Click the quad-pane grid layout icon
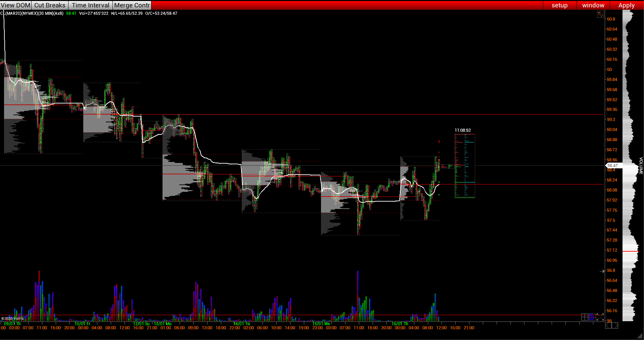 click(x=585, y=317)
